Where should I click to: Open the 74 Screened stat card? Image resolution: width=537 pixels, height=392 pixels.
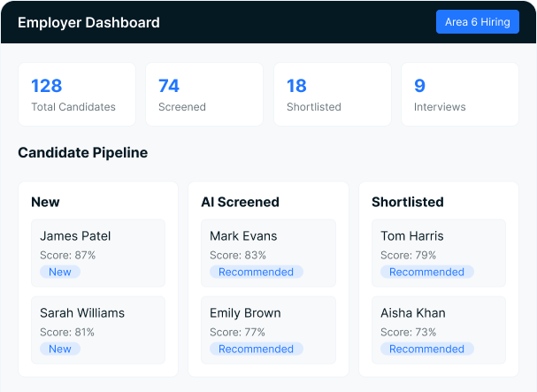tap(204, 94)
